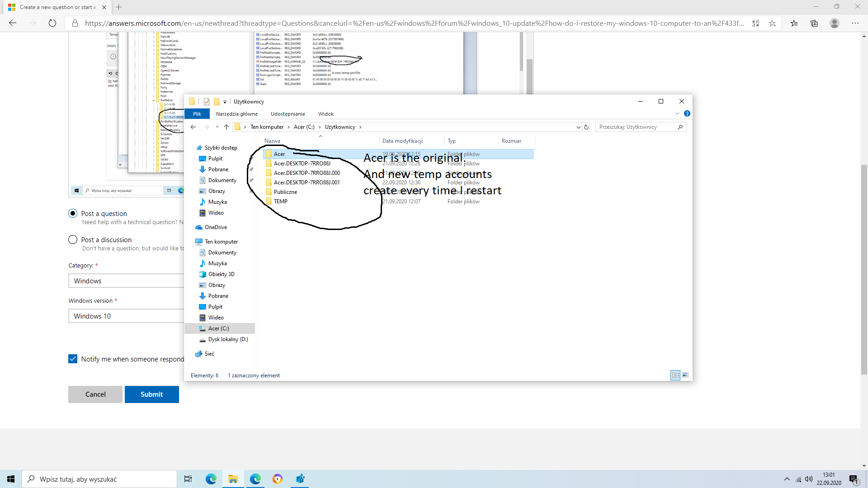The width and height of the screenshot is (868, 488).
Task: Switch Explorer to details view icon
Action: (x=675, y=375)
